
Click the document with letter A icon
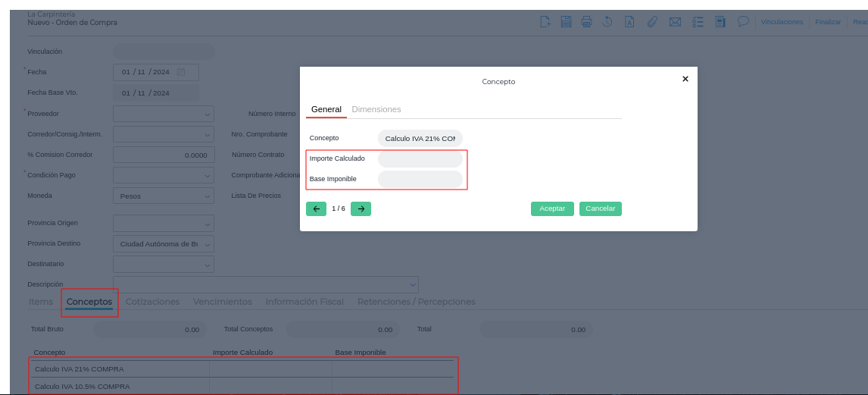click(x=629, y=21)
